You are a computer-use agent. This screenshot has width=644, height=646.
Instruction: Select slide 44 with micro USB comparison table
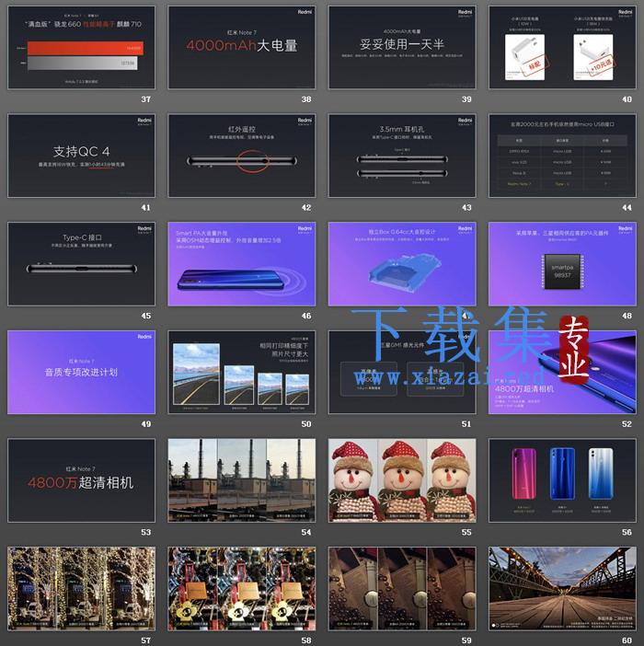tap(562, 156)
